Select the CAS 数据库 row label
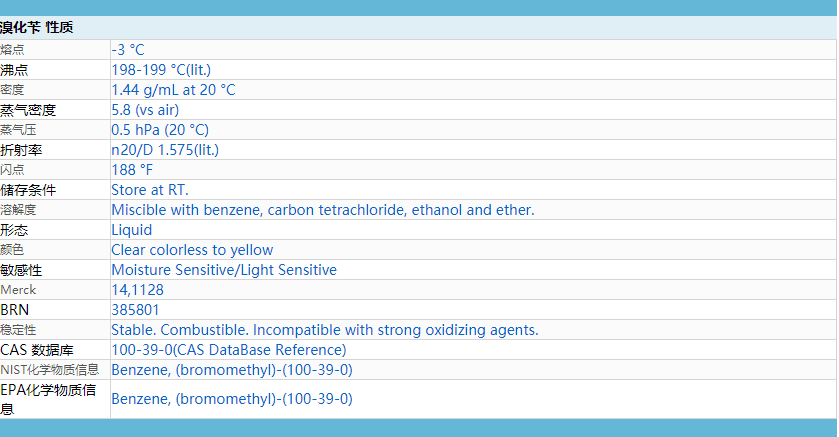Screen dimensions: 839x437 36,350
